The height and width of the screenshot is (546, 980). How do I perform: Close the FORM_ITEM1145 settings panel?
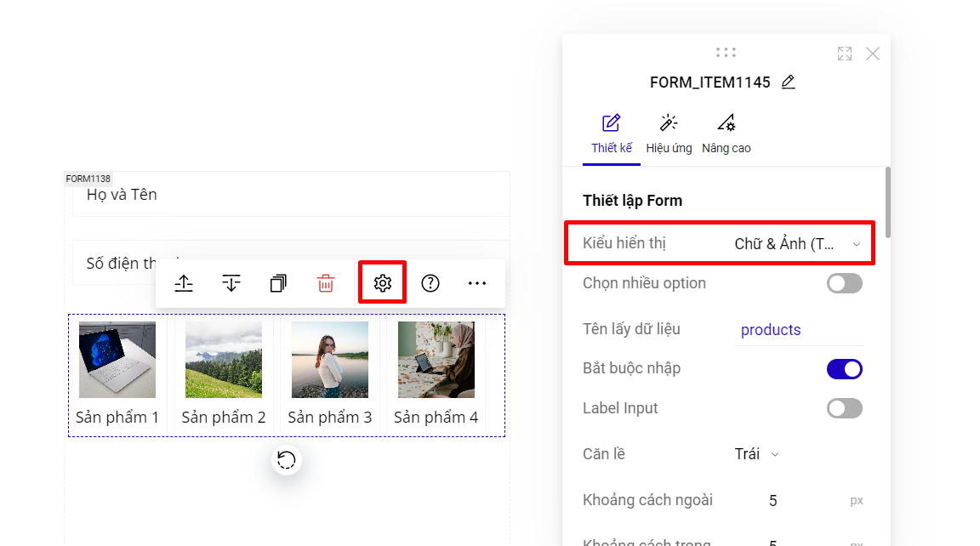click(873, 54)
